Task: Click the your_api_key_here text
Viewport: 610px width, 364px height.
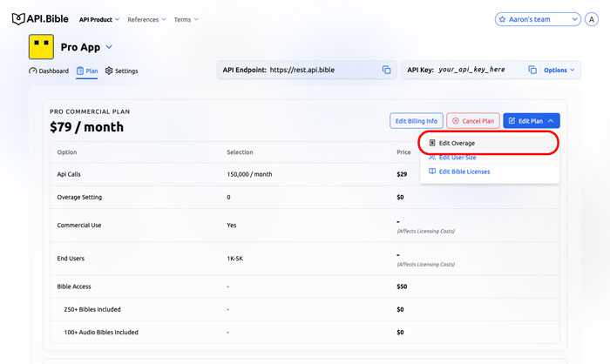Action: [471, 70]
